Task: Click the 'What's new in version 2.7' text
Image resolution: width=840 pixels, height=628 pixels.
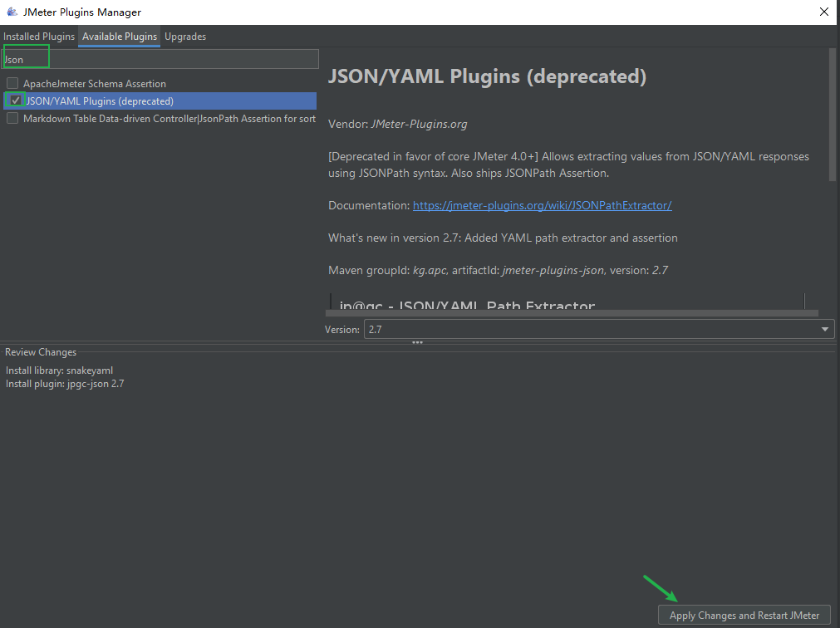Action: tap(503, 238)
